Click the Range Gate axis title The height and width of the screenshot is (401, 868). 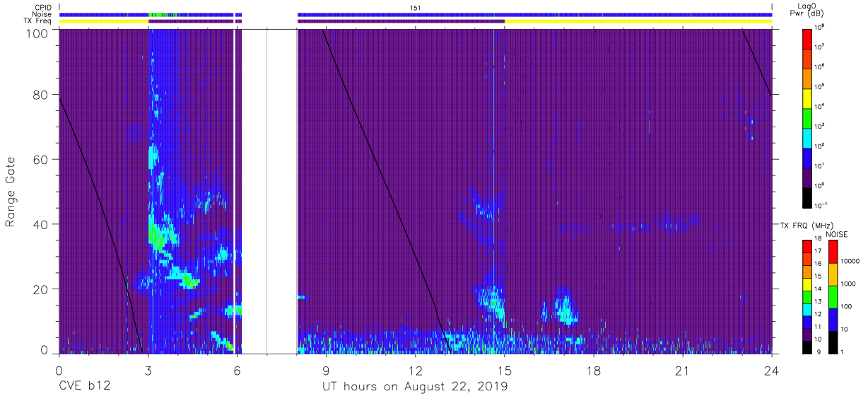coord(11,192)
